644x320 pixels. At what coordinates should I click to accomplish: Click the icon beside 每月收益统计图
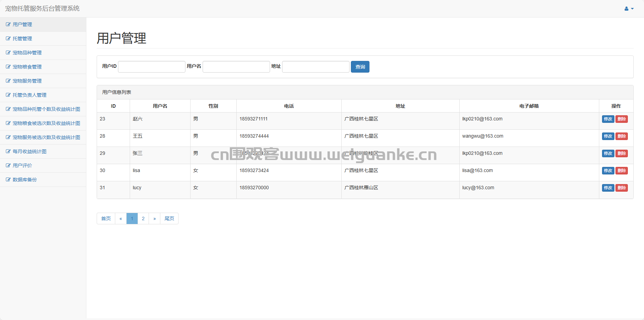click(x=8, y=151)
